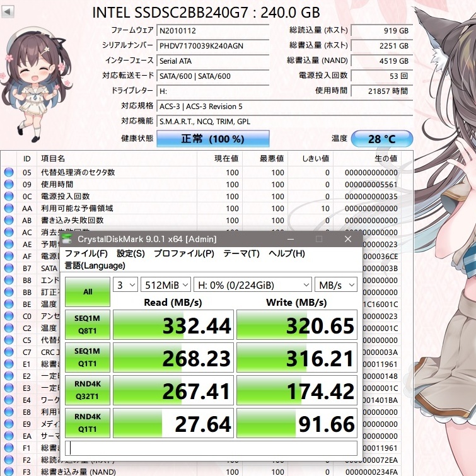This screenshot has height=476, width=476.
Task: Run the RND4K Q32T1 benchmark
Action: (x=88, y=390)
